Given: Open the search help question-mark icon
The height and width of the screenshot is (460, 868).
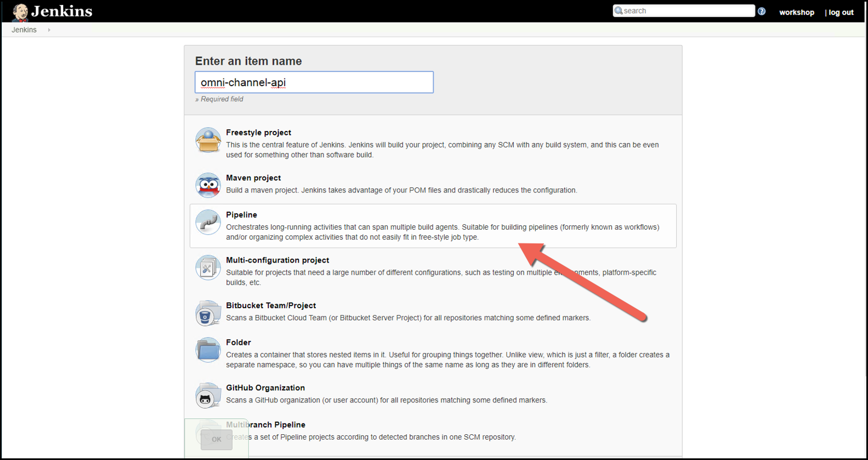Looking at the screenshot, I should click(762, 11).
